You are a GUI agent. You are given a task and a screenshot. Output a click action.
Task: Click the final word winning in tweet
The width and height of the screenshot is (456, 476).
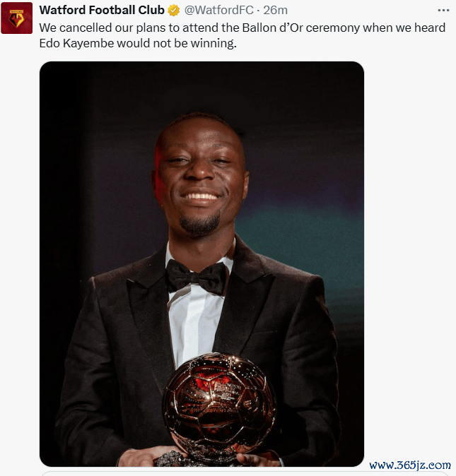(x=214, y=43)
